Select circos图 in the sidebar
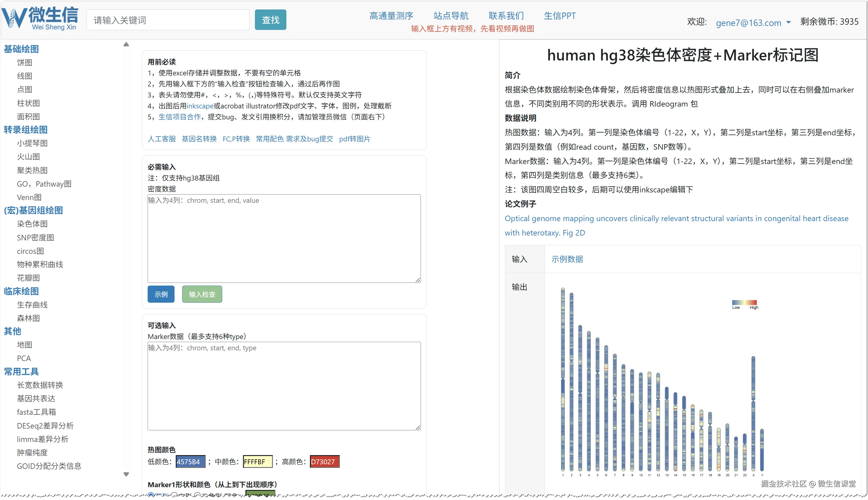 click(30, 251)
